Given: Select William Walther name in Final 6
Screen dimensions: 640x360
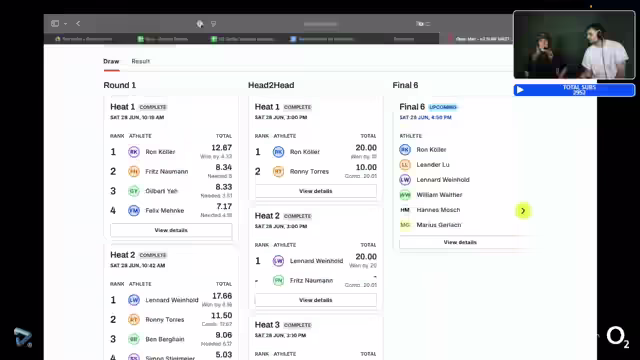Looking at the screenshot, I should click(439, 195).
